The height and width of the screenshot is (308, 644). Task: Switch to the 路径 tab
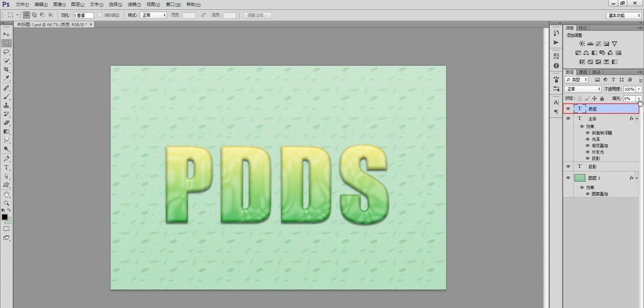(596, 72)
